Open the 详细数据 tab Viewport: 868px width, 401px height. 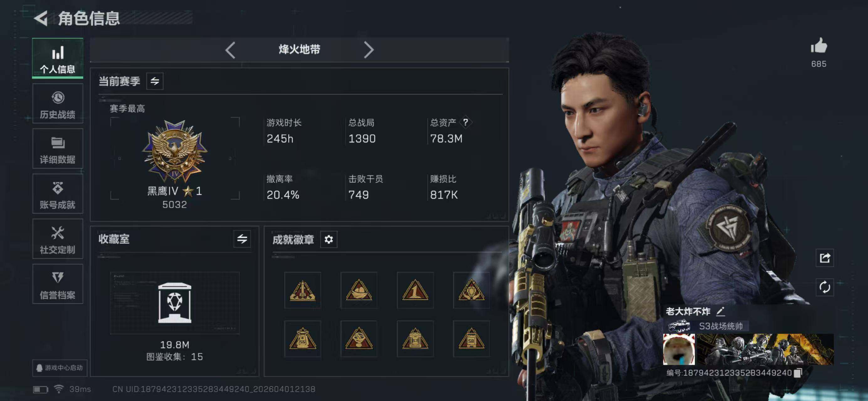click(x=58, y=149)
